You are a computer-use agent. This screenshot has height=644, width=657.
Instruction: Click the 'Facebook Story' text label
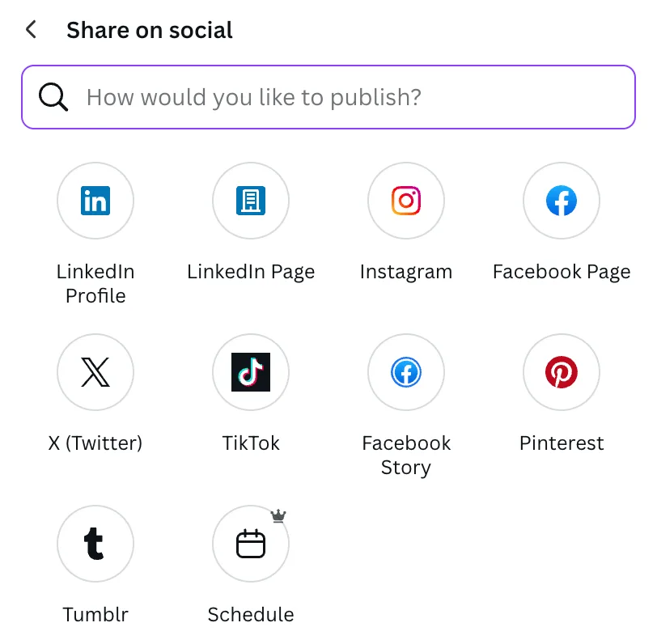click(x=406, y=455)
